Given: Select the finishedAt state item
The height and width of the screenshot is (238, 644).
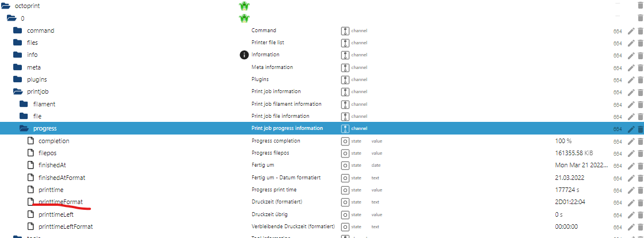Looking at the screenshot, I should [x=52, y=165].
